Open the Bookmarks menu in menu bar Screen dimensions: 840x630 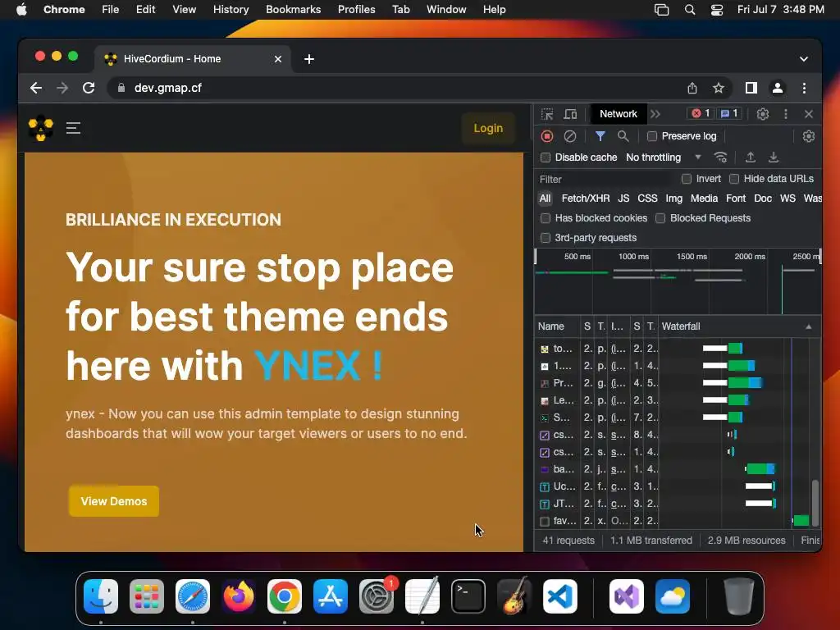point(293,10)
